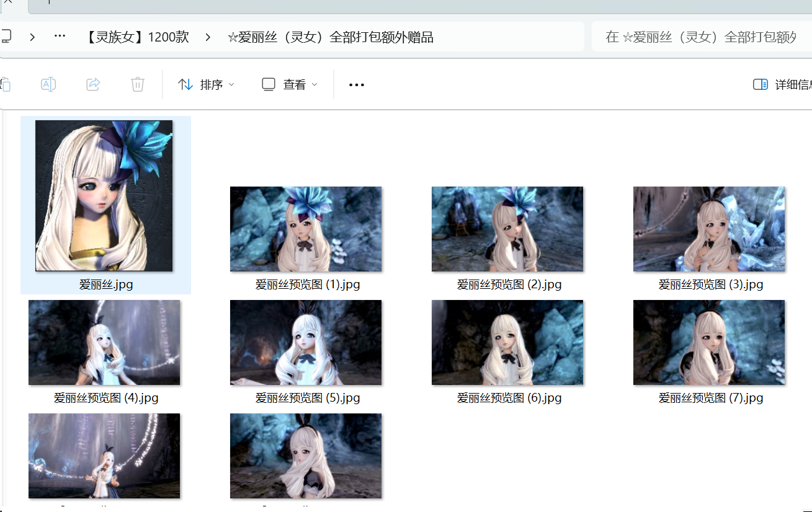This screenshot has width=812, height=512.
Task: Open the 排序 sort dropdown
Action: coord(206,84)
